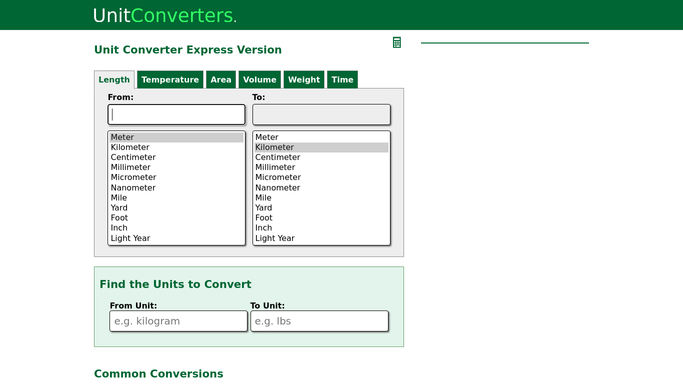Image resolution: width=683 pixels, height=384 pixels.
Task: Switch to the Weight tab
Action: click(x=304, y=80)
